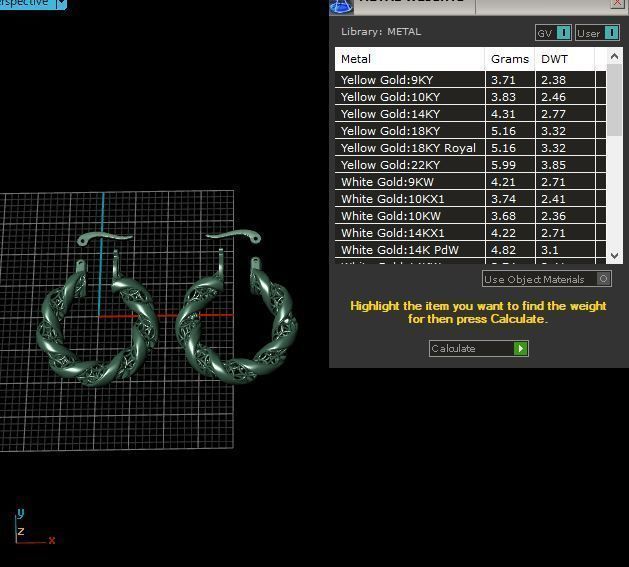Click grams value 5.99 for 22KY
629x567 pixels.
point(503,165)
